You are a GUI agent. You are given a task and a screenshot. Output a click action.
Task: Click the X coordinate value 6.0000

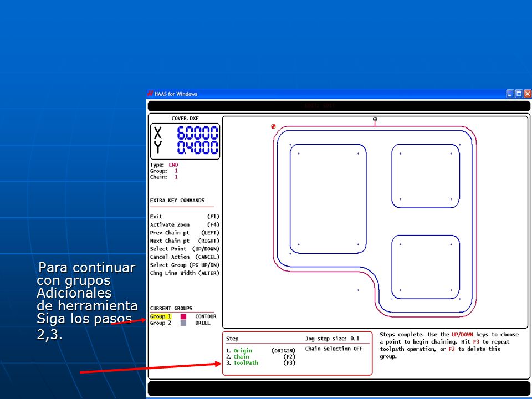point(197,132)
